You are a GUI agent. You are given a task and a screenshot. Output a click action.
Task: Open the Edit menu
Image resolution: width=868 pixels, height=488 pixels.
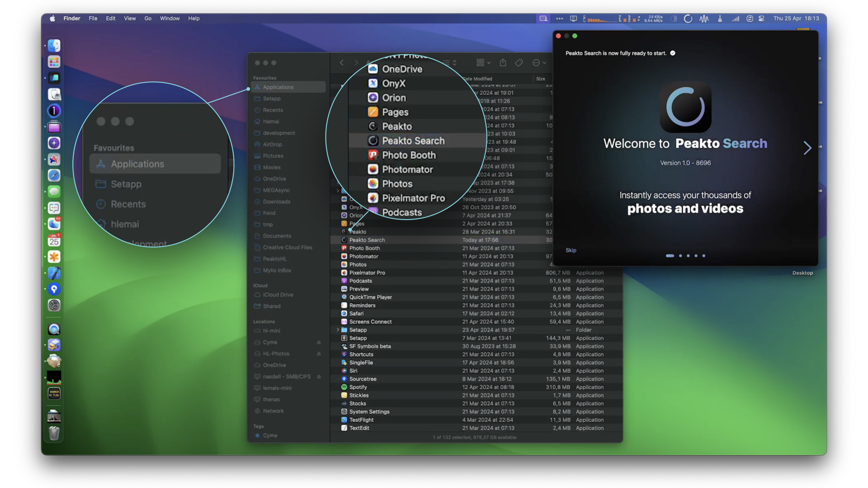(110, 19)
